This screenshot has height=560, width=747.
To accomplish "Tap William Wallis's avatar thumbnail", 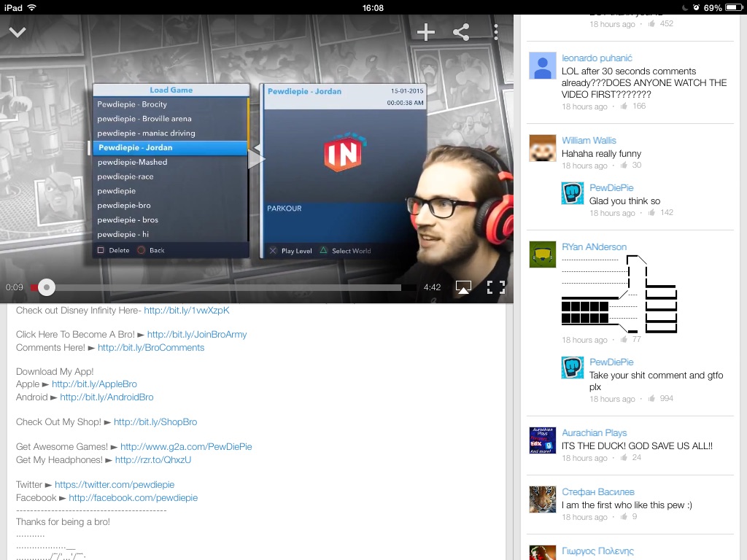I will [x=542, y=149].
